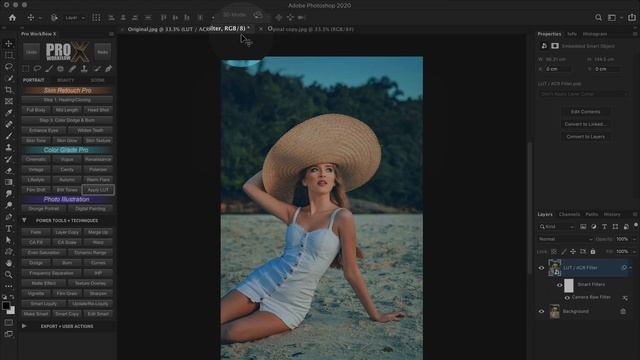The width and height of the screenshot is (640, 360).
Task: Click the Home icon in the options bar
Action: click(12, 18)
